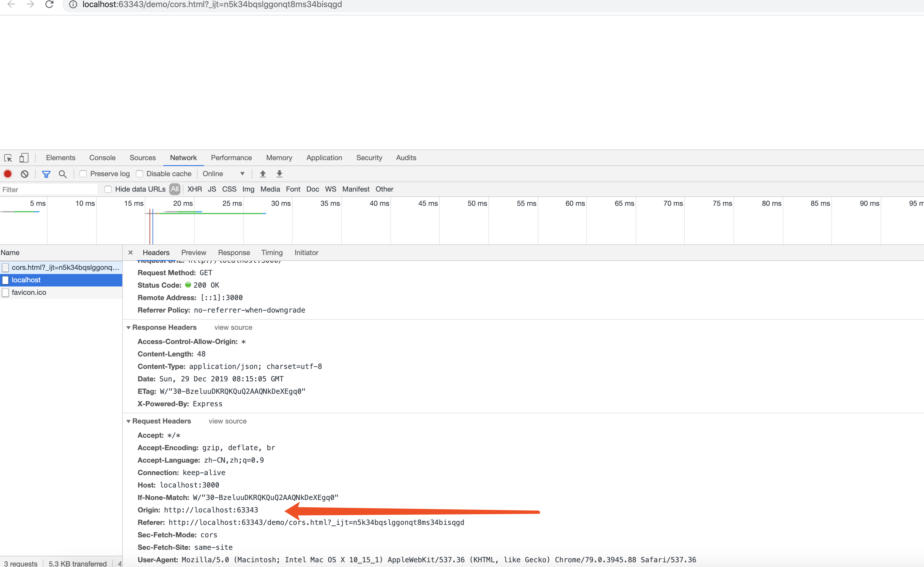Open the Online throttling dropdown
This screenshot has height=567, width=924.
coord(224,173)
